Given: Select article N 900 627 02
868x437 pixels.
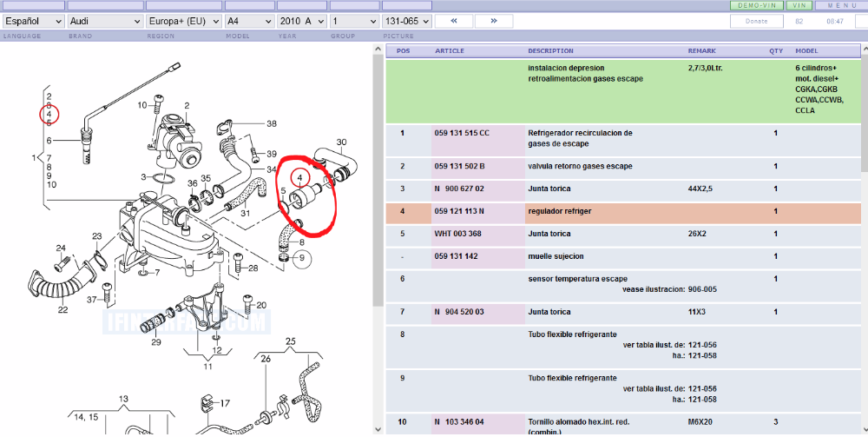Looking at the screenshot, I should [459, 189].
